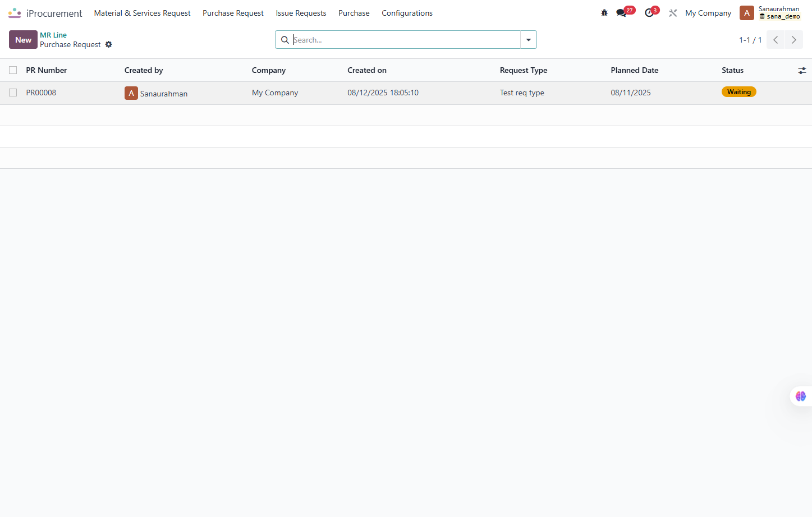This screenshot has width=812, height=517.
Task: Open the gear actions menu beside Purchase Request
Action: click(109, 44)
